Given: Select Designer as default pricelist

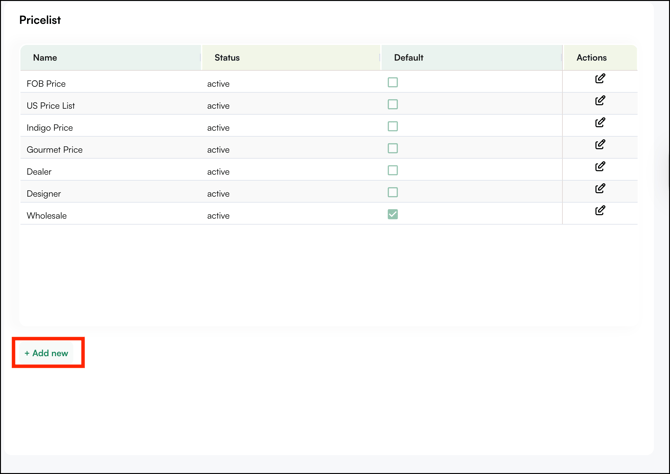Looking at the screenshot, I should 393,193.
